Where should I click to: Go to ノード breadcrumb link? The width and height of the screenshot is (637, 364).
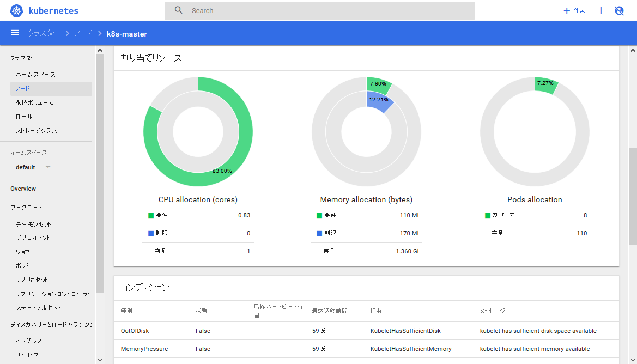click(83, 33)
